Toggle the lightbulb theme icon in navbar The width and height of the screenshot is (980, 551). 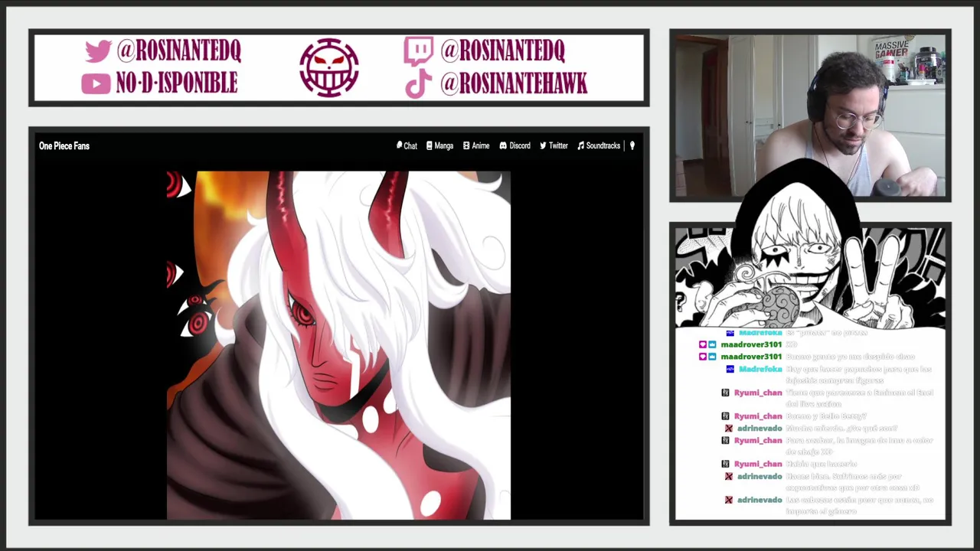point(632,145)
